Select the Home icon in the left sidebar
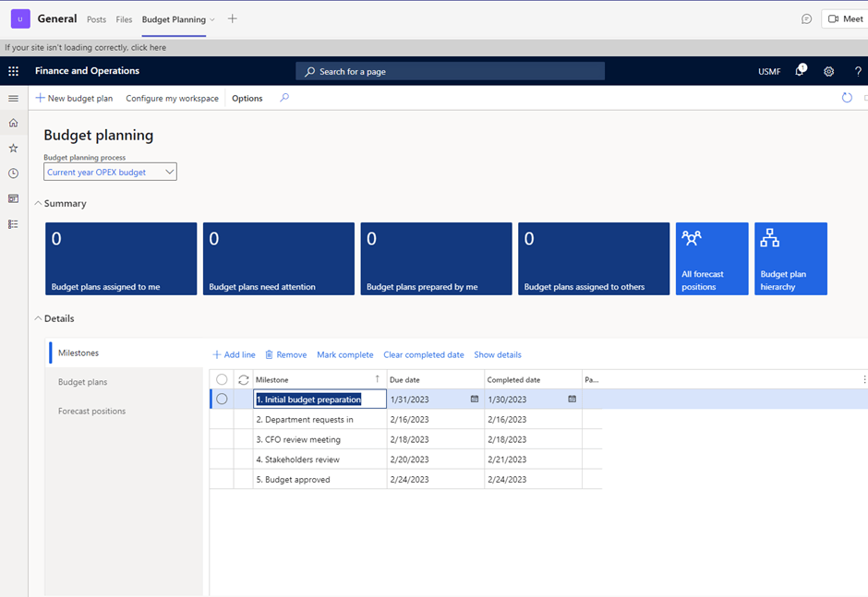868x597 pixels. tap(13, 122)
